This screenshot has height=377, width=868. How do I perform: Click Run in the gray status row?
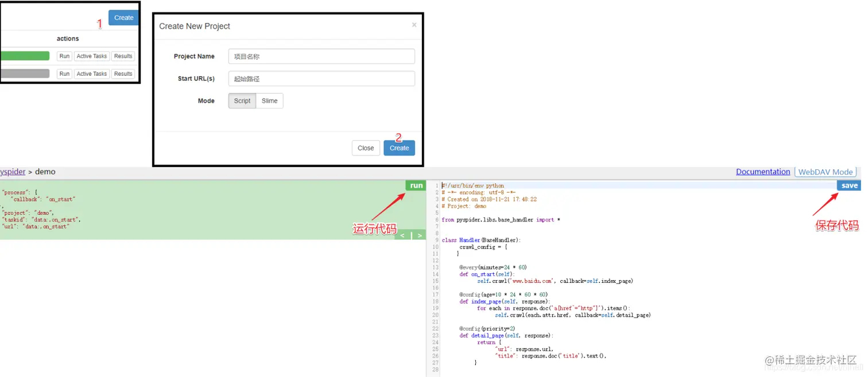tap(64, 74)
